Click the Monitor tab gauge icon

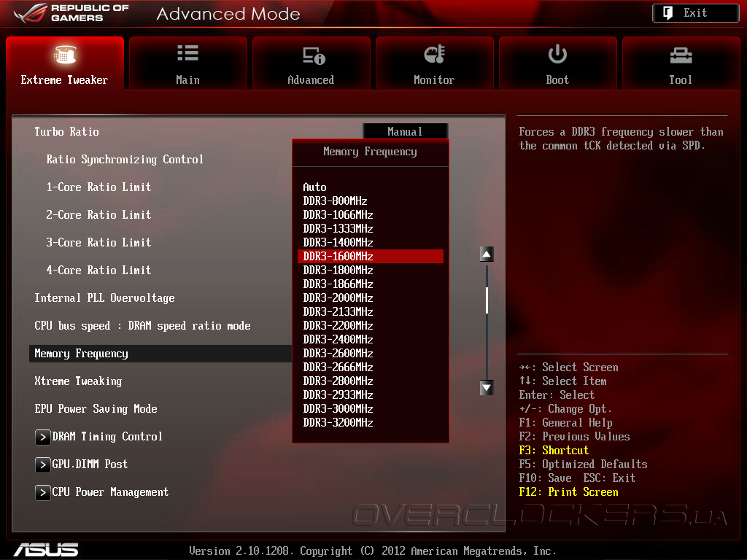435,54
